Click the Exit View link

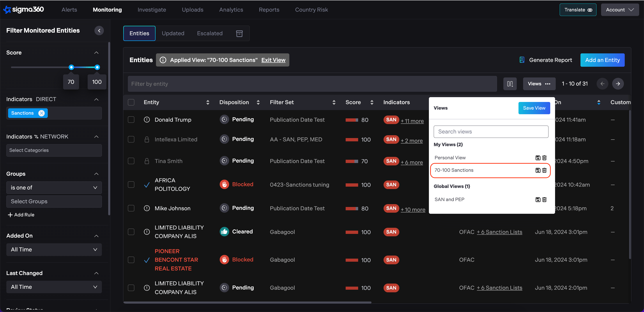pyautogui.click(x=273, y=60)
